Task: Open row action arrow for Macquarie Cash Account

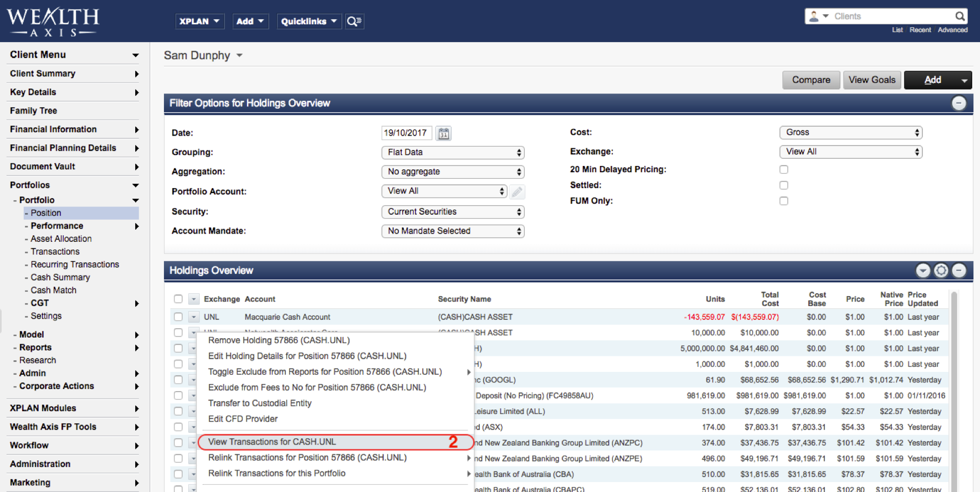Action: [193, 317]
